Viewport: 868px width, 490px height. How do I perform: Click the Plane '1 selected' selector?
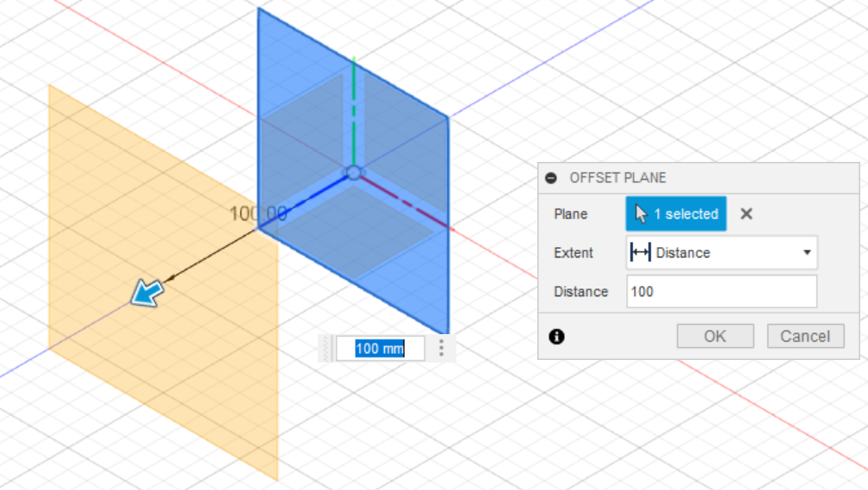pos(676,214)
